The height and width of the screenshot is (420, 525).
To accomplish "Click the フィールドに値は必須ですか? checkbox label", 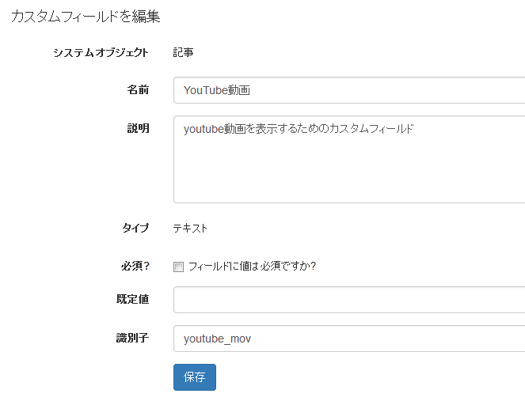I will pos(252,267).
